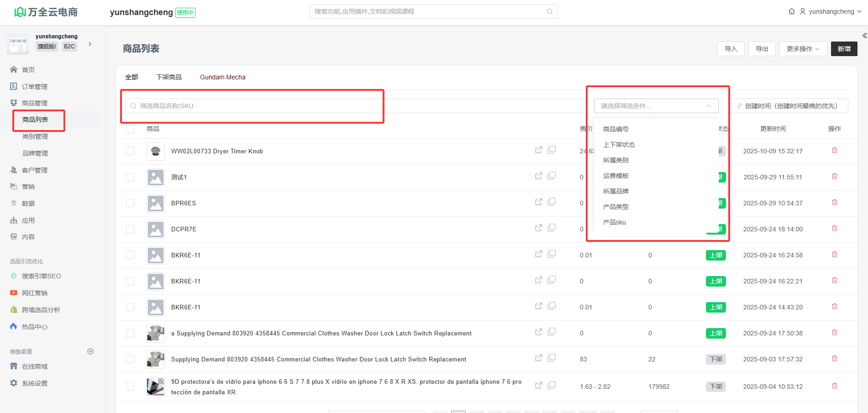Delete the WW02L00733 Dryer Timer Knob product
Viewport: 868px width, 413px height.
point(834,151)
